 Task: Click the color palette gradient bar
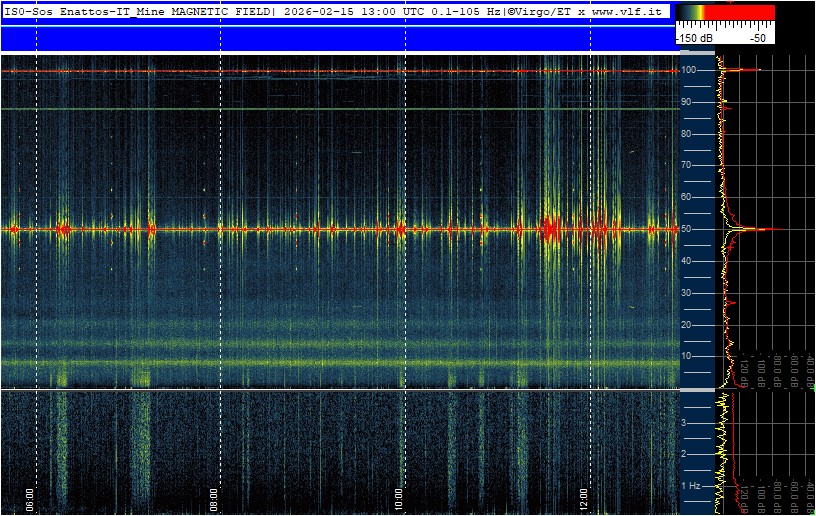click(725, 12)
